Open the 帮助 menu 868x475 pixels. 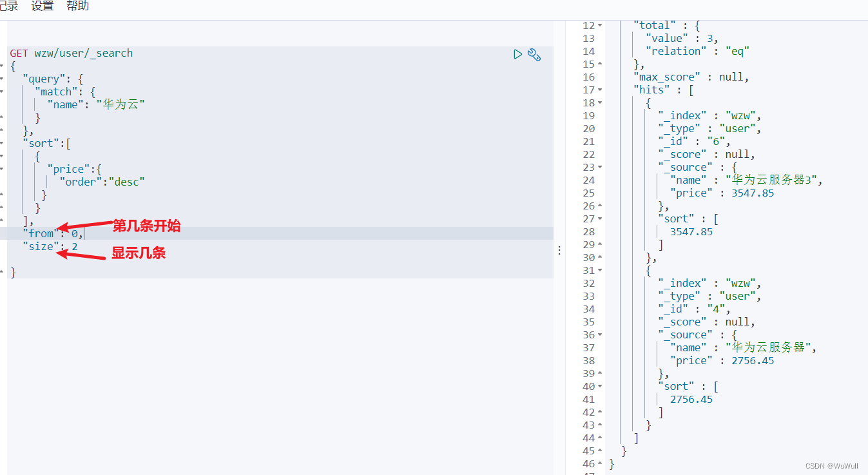78,6
